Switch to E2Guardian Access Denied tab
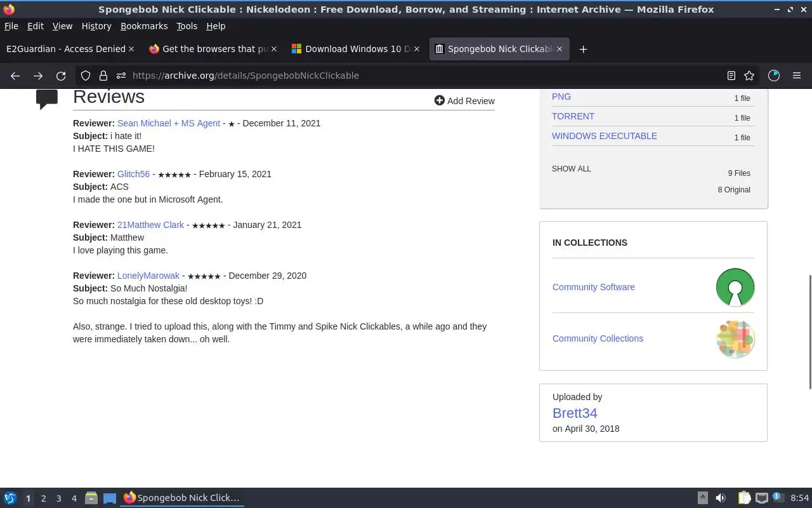Viewport: 812px width, 508px height. (x=66, y=49)
